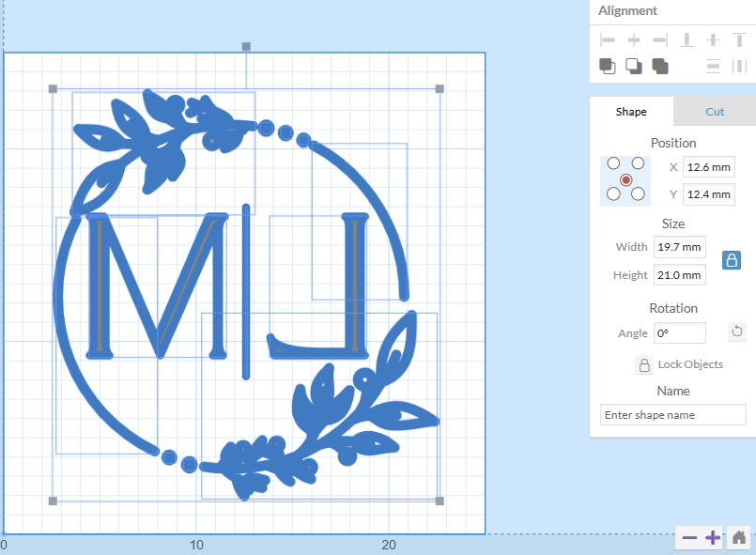Click the align top edges icon
The height and width of the screenshot is (555, 756).
pyautogui.click(x=739, y=39)
